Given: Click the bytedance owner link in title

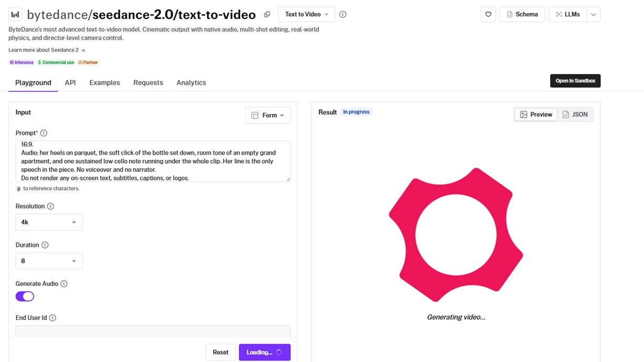Looking at the screenshot, I should (56, 15).
